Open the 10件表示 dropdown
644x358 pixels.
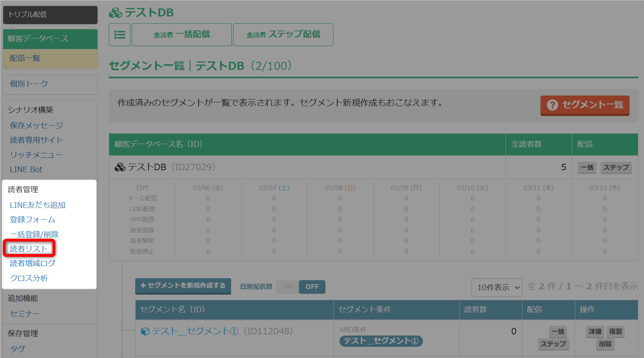click(x=497, y=287)
